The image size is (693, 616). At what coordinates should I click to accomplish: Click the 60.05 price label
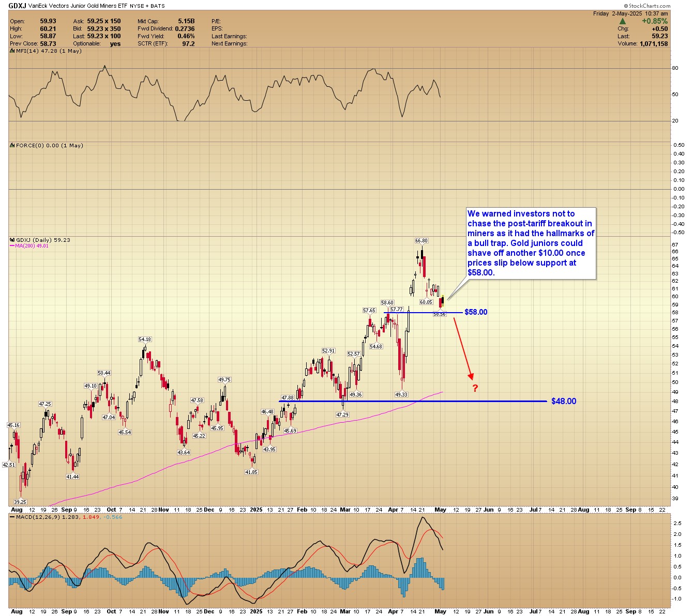426,302
